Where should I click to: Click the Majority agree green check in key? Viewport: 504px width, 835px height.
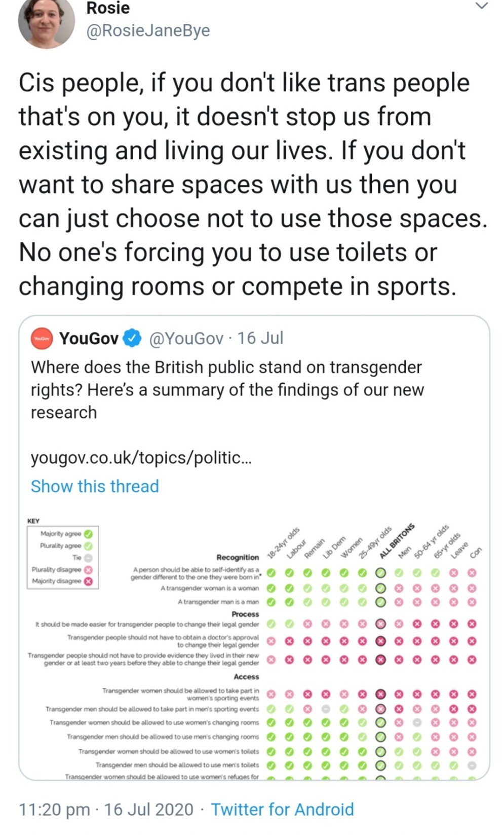click(88, 534)
